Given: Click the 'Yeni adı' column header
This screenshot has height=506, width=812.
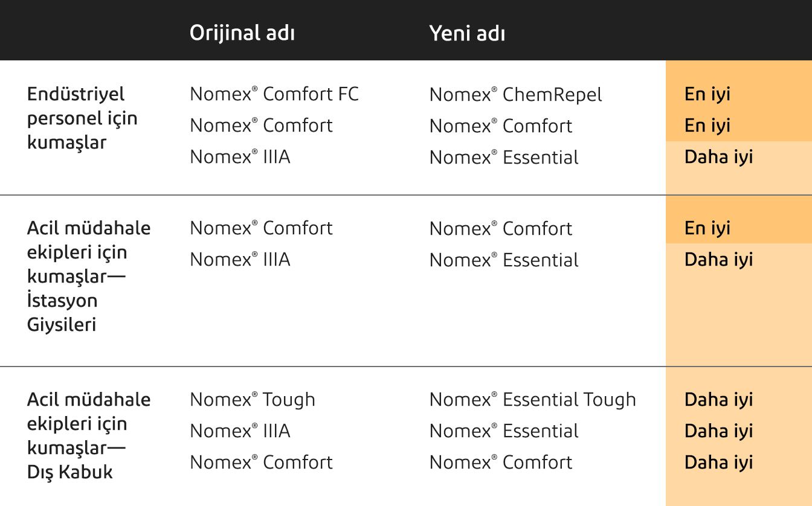Looking at the screenshot, I should click(x=467, y=33).
